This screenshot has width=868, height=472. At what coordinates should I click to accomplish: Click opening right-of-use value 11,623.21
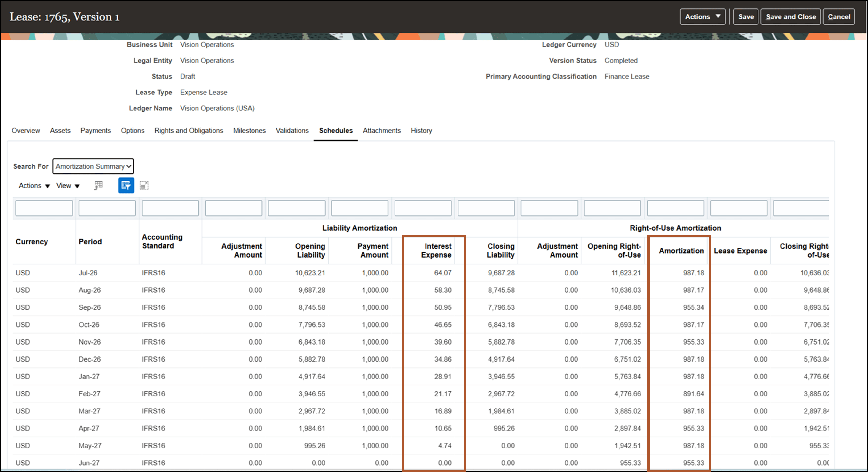coord(626,273)
